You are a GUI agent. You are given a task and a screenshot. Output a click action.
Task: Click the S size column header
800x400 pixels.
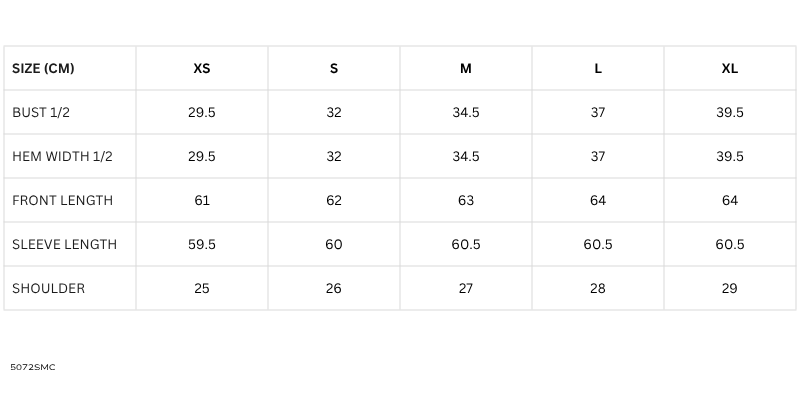pyautogui.click(x=334, y=69)
